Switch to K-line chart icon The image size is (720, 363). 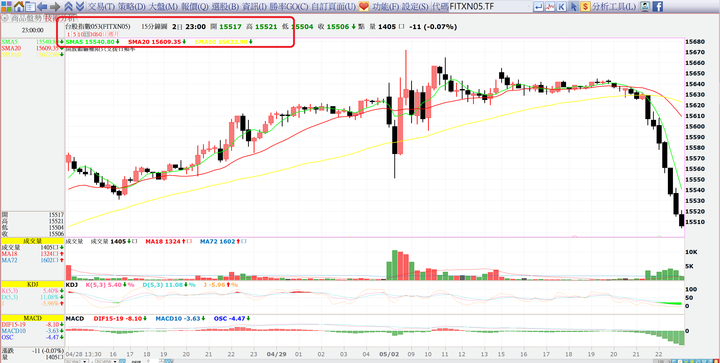(562, 6)
